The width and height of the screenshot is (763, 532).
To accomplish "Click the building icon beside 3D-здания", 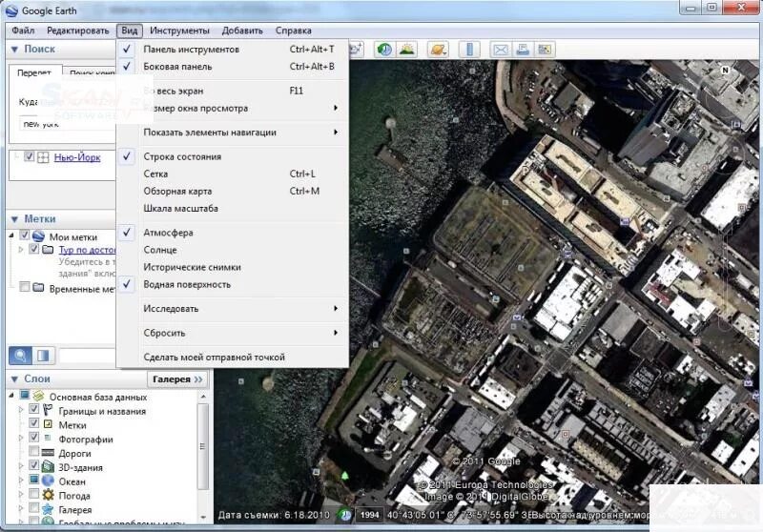I will 48,467.
